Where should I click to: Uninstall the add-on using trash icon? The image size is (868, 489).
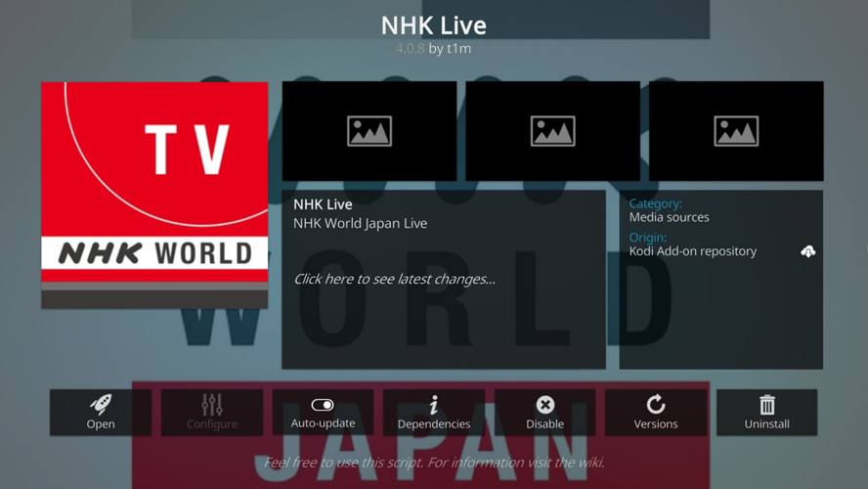767,412
